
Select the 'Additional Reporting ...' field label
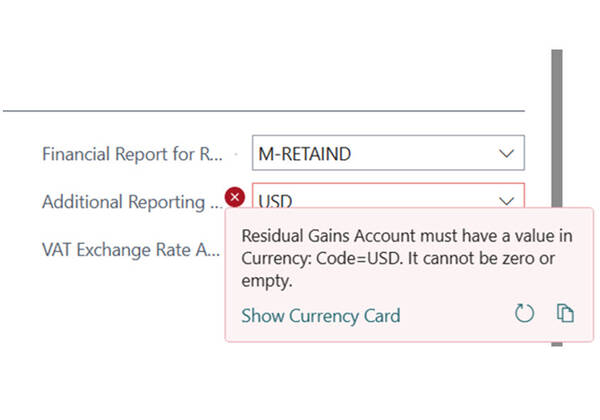pos(132,202)
